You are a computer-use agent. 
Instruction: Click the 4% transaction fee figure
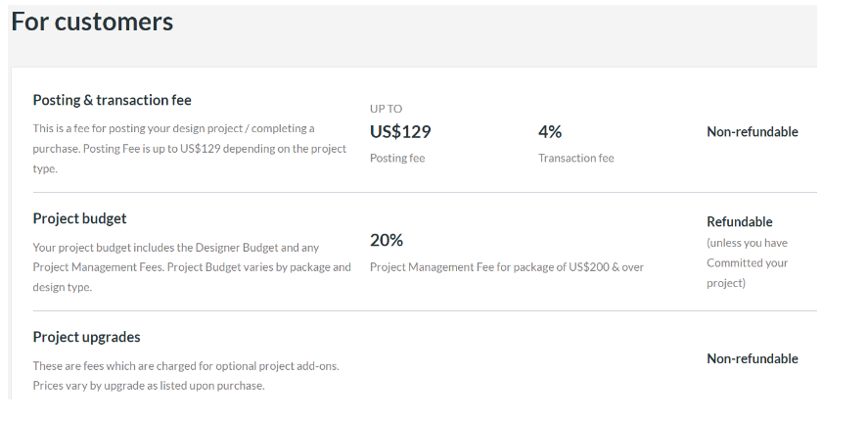(550, 132)
